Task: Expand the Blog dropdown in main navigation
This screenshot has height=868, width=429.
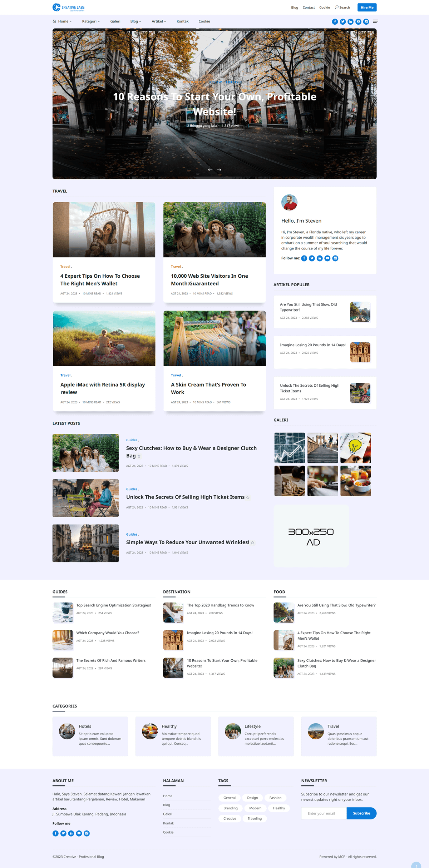Action: (x=135, y=21)
